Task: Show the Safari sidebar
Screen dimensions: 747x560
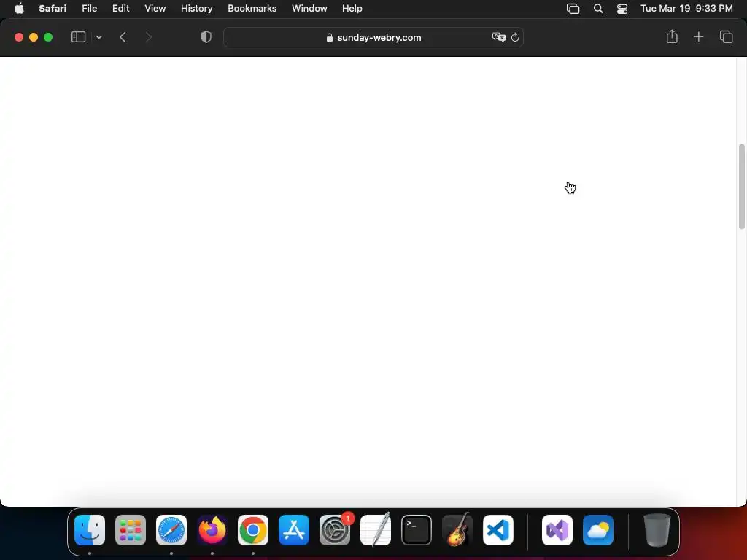Action: tap(78, 37)
